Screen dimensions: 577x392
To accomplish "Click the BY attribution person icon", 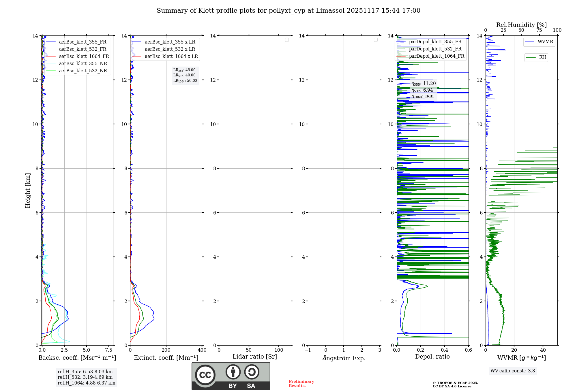I will coord(233,372).
